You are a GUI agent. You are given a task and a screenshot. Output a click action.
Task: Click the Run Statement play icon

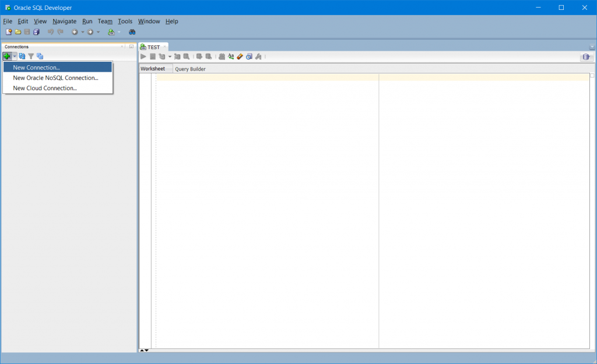click(143, 56)
